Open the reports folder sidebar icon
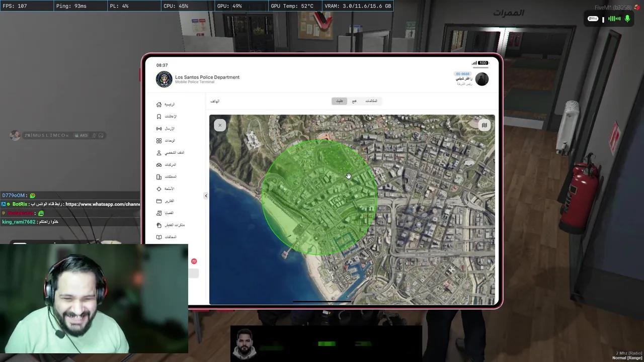644x362 pixels. pyautogui.click(x=159, y=201)
